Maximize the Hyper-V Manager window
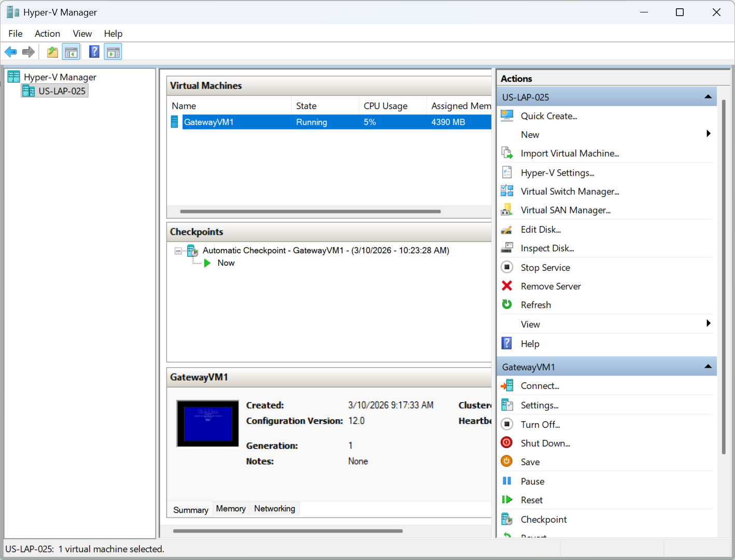 (680, 12)
